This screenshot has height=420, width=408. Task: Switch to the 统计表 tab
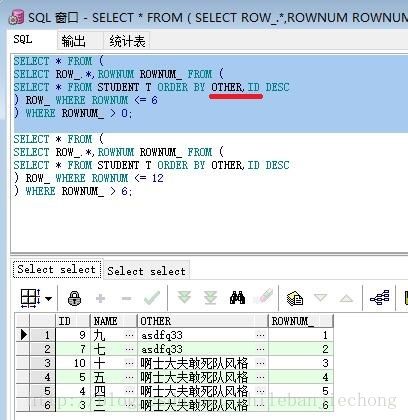[127, 41]
